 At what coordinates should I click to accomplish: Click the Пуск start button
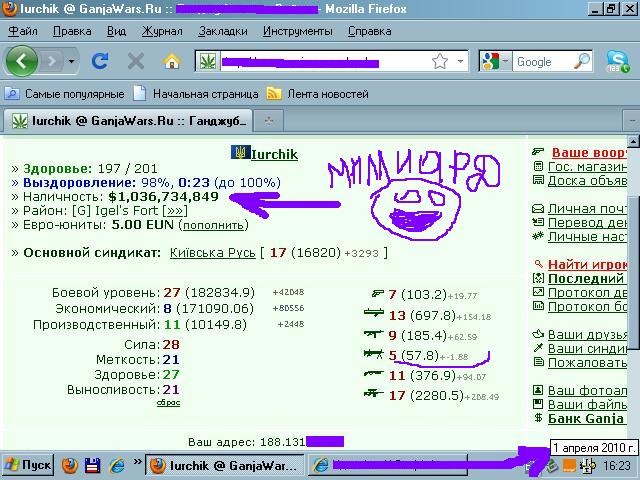(28, 465)
